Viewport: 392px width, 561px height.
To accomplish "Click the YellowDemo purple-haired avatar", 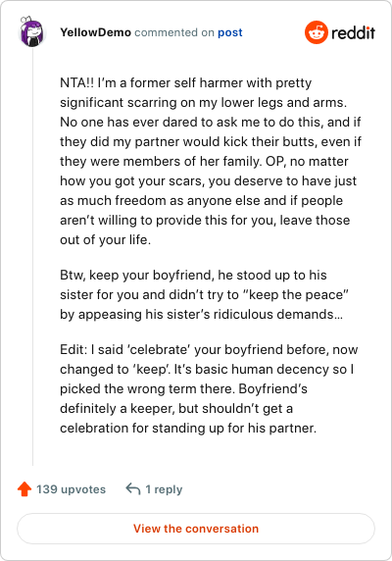I will (x=31, y=31).
